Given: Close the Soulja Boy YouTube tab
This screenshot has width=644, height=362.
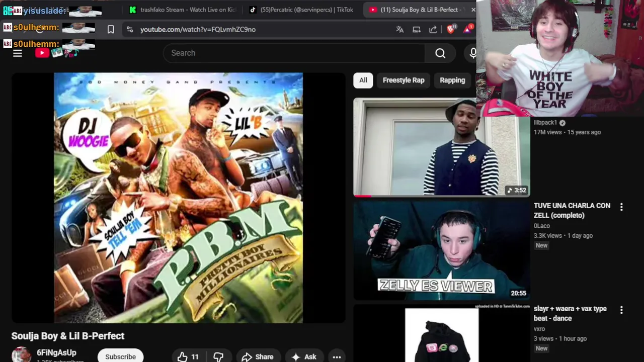Looking at the screenshot, I should 473,10.
